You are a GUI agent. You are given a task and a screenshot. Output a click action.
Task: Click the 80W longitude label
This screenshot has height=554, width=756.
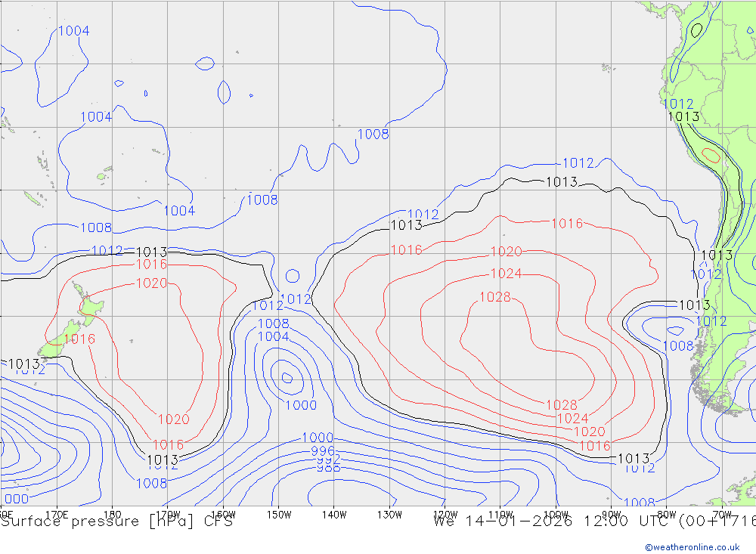point(667,515)
